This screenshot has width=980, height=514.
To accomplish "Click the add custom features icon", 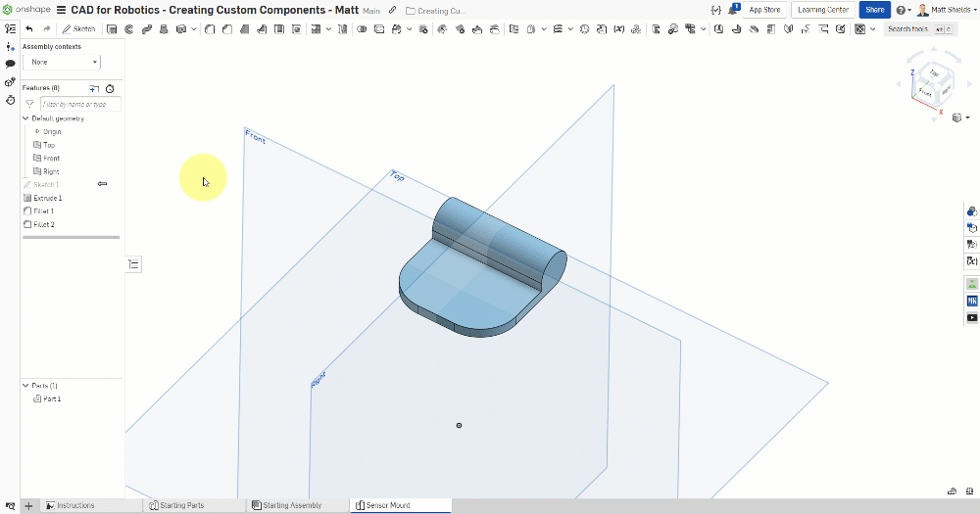I will pyautogui.click(x=94, y=89).
